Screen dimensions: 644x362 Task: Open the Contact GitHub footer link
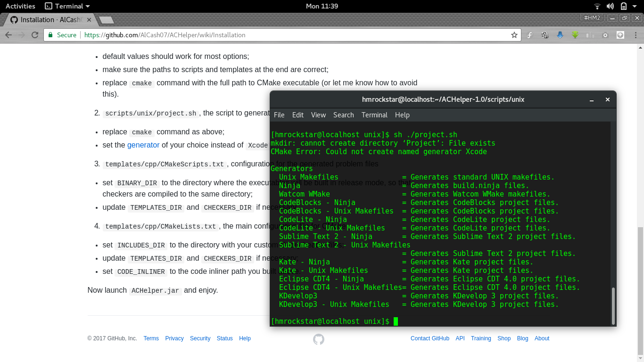pyautogui.click(x=430, y=338)
